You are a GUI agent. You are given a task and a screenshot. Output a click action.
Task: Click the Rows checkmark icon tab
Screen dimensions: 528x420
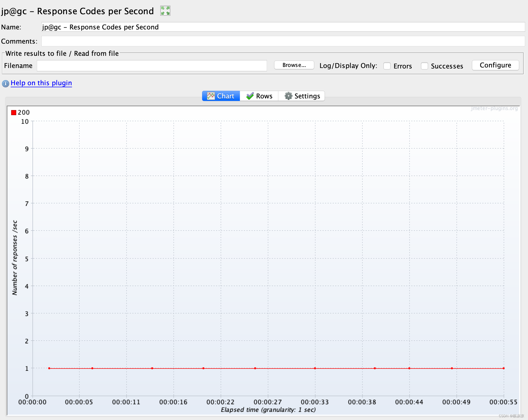pos(259,96)
